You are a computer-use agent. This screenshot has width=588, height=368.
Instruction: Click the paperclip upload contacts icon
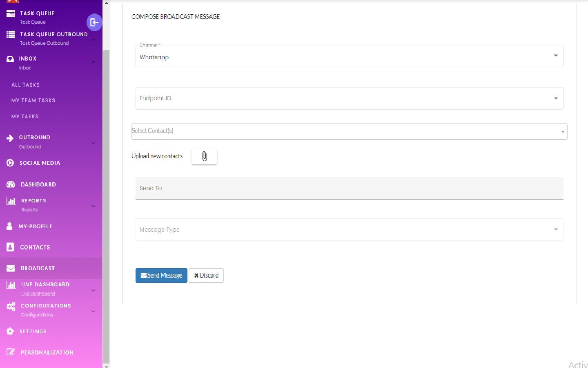[204, 156]
